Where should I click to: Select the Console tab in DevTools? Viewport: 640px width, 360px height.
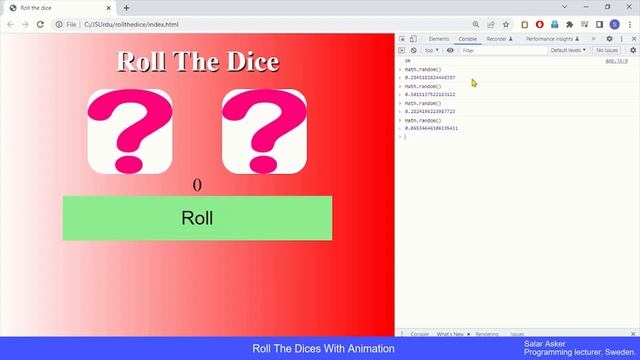tap(467, 39)
